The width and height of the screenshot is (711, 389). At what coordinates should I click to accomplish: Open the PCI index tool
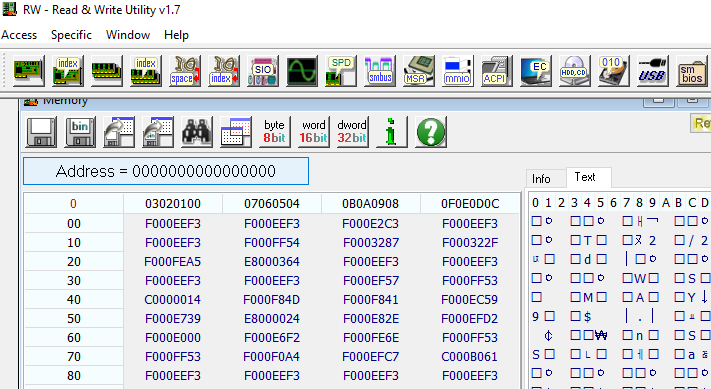(68, 71)
